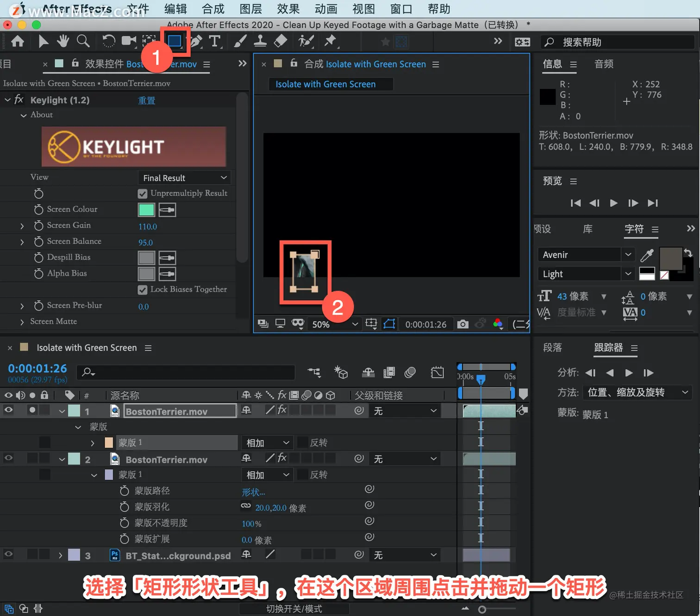The height and width of the screenshot is (616, 700).
Task: Open the Graph Editor
Action: [x=437, y=372]
